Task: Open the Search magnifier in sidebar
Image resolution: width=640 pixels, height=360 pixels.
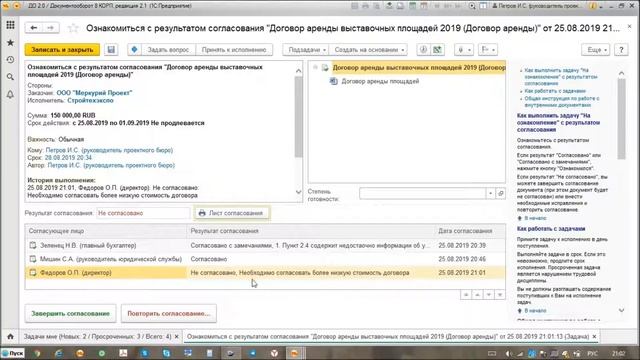Action: click(10, 77)
